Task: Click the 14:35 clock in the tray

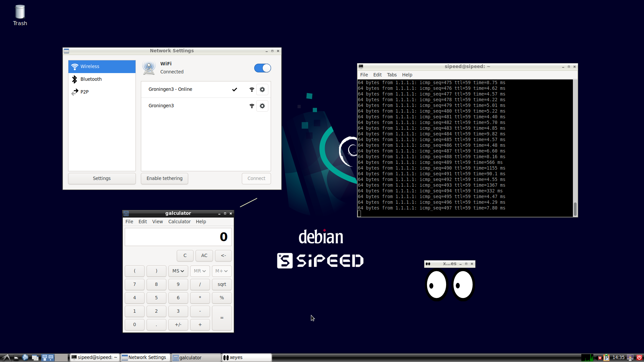Action: [618, 358]
